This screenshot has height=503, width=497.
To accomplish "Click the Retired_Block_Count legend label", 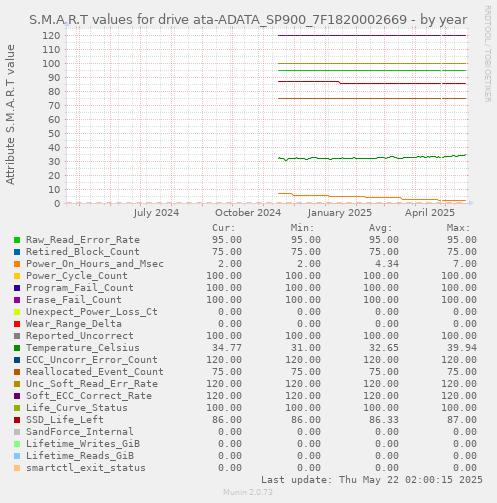I will pyautogui.click(x=83, y=252).
